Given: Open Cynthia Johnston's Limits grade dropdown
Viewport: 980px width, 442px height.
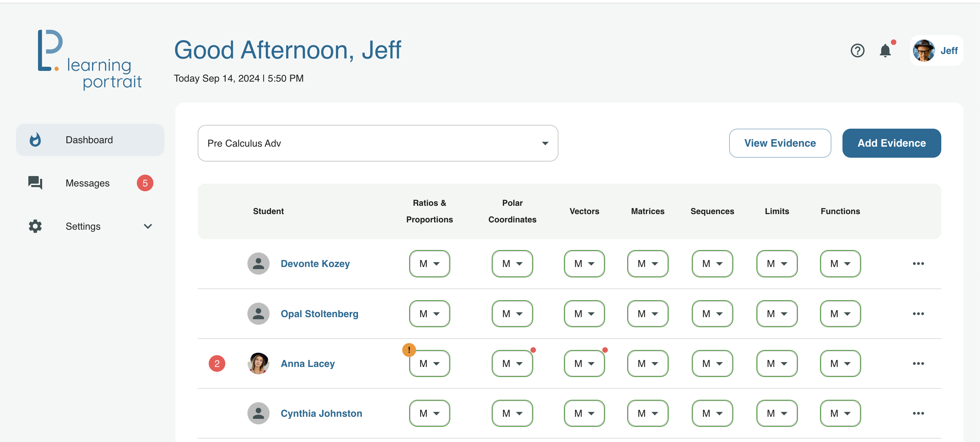Looking at the screenshot, I should coord(777,413).
